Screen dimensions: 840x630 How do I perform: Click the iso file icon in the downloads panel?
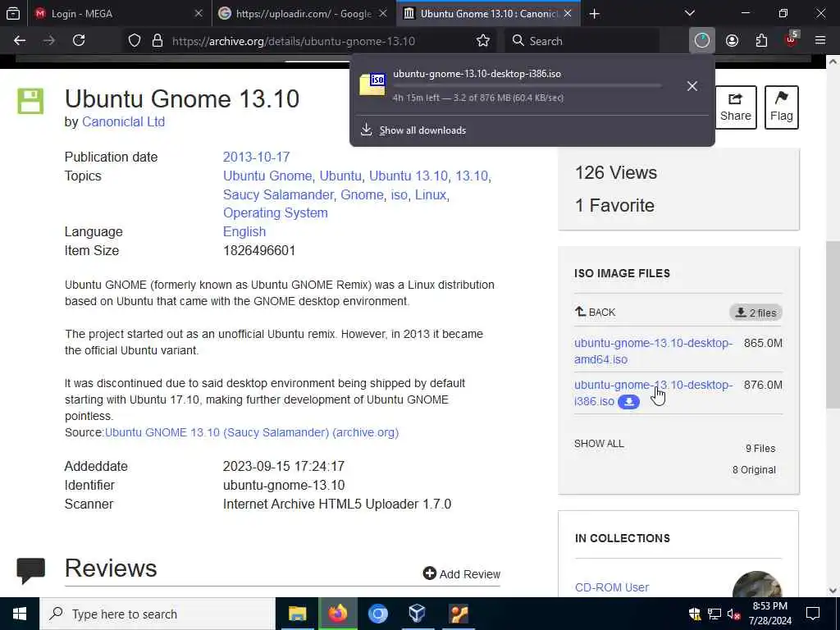pos(372,84)
